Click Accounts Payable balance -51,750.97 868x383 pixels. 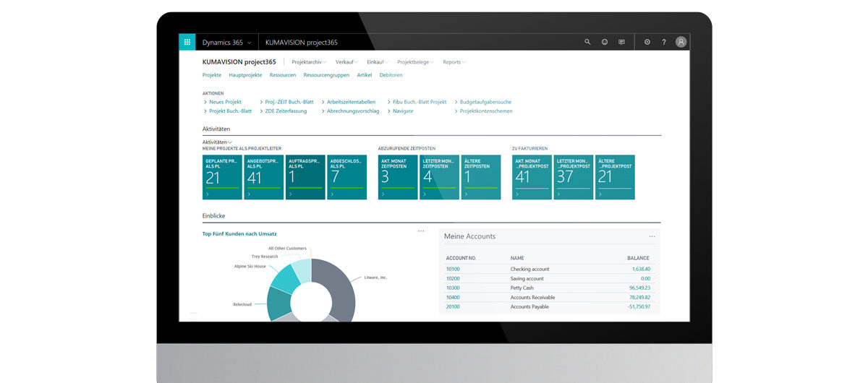coord(638,306)
